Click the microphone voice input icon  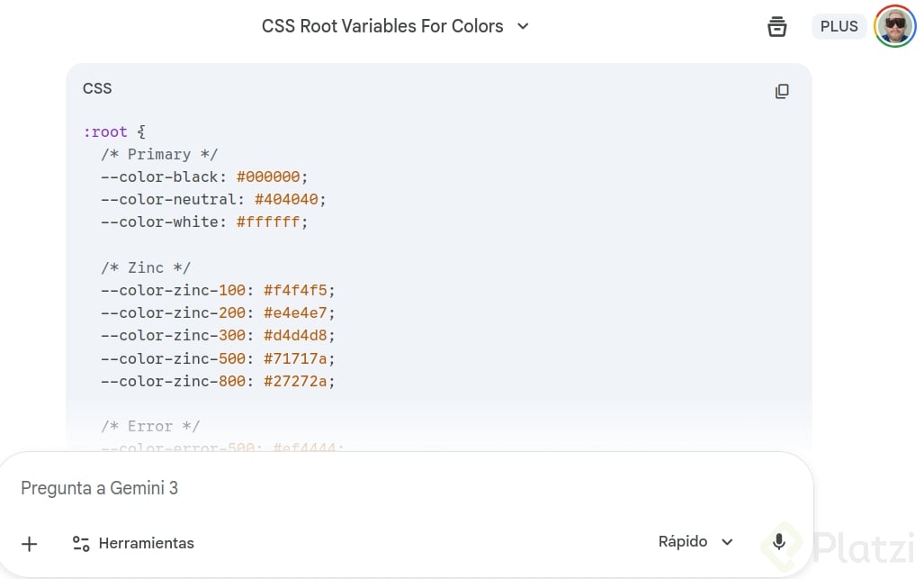coord(779,542)
